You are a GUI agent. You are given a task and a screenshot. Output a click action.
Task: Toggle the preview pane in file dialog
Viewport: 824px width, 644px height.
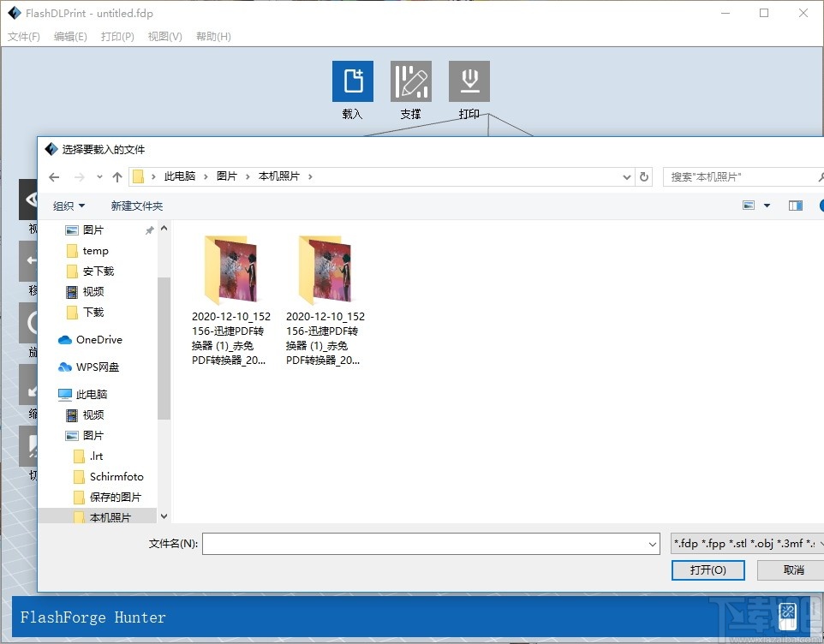point(795,206)
